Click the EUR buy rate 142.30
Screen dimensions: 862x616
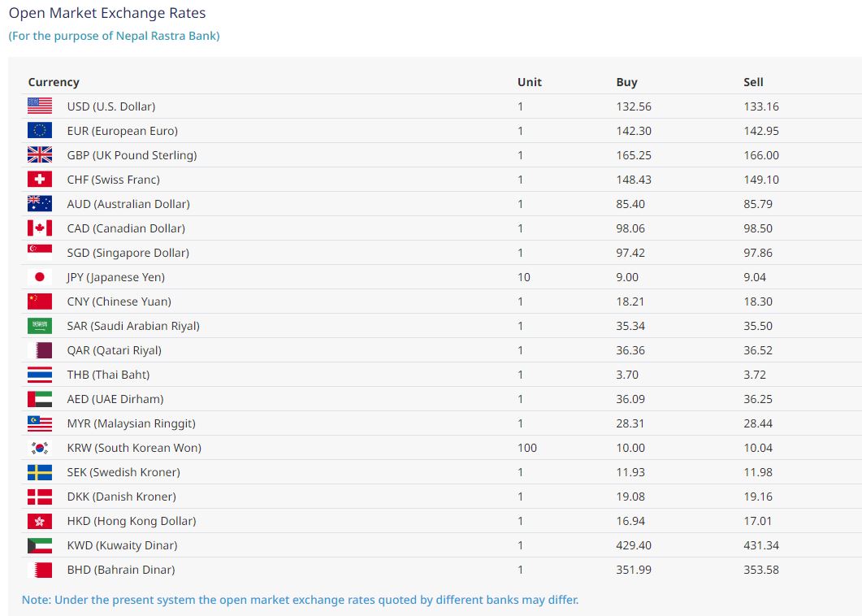pyautogui.click(x=634, y=131)
